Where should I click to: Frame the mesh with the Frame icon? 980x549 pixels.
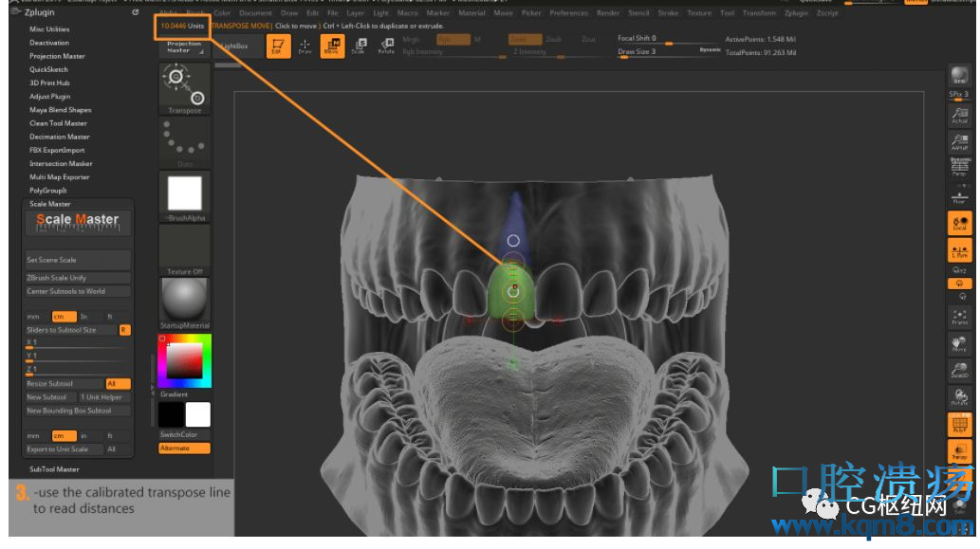[959, 317]
